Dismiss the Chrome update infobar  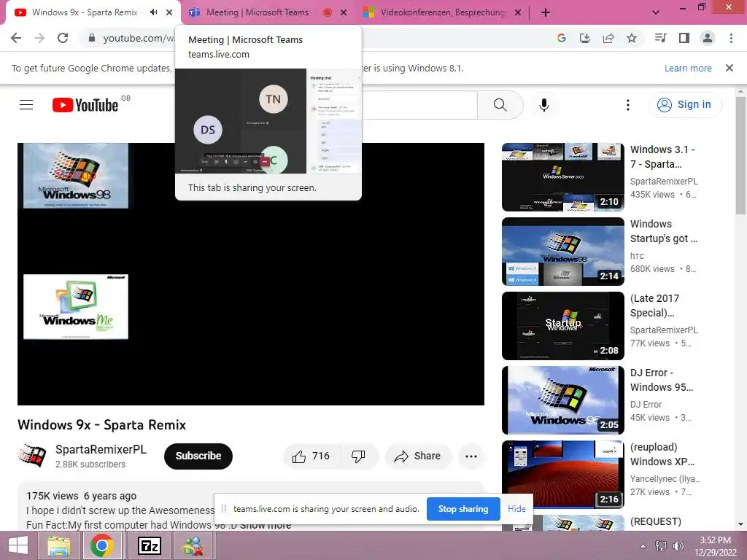click(729, 68)
